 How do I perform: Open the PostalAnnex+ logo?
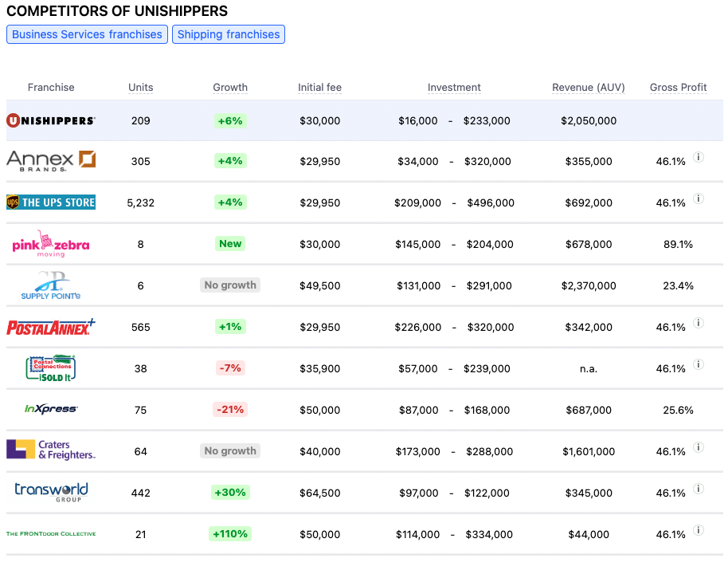click(51, 327)
